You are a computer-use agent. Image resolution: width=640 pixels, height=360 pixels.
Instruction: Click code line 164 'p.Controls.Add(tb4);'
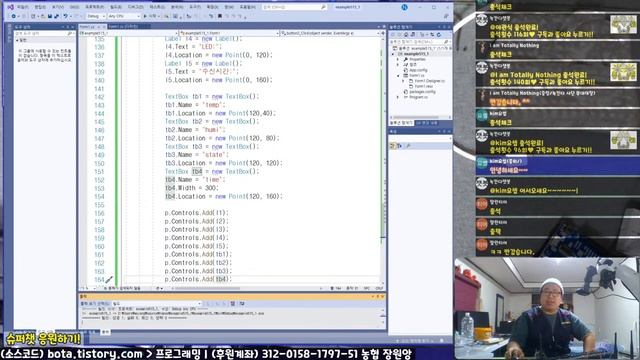(198, 280)
